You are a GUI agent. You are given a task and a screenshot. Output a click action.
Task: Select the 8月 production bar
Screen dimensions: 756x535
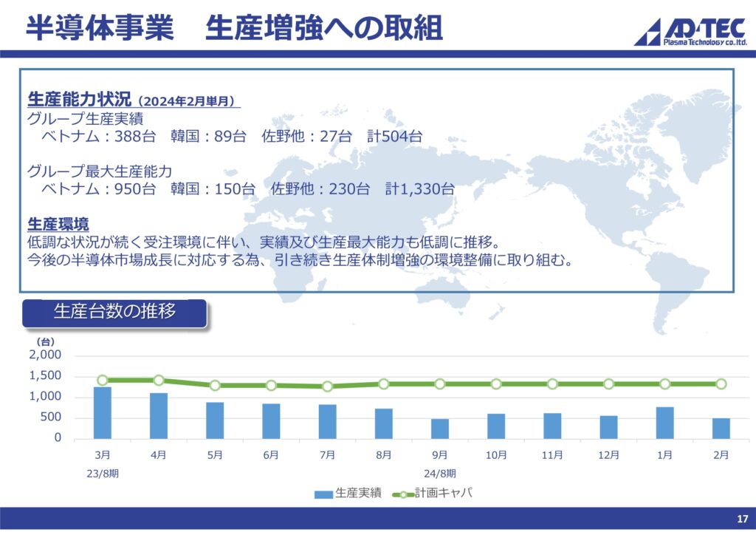click(384, 423)
